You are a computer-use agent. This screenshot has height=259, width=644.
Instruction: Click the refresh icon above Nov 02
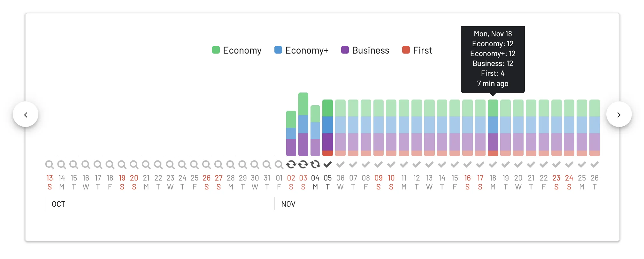[291, 165]
